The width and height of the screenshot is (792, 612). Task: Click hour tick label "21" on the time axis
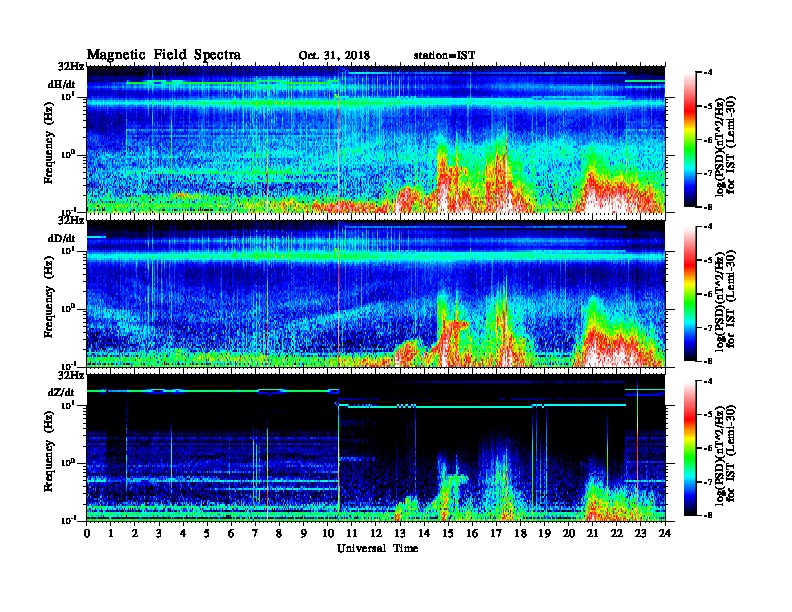click(592, 533)
